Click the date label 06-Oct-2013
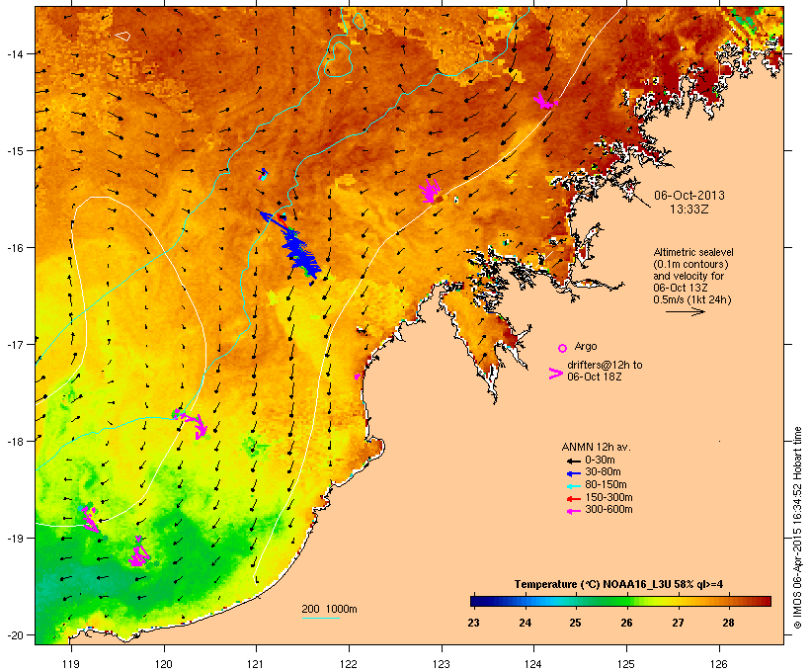 (x=689, y=196)
